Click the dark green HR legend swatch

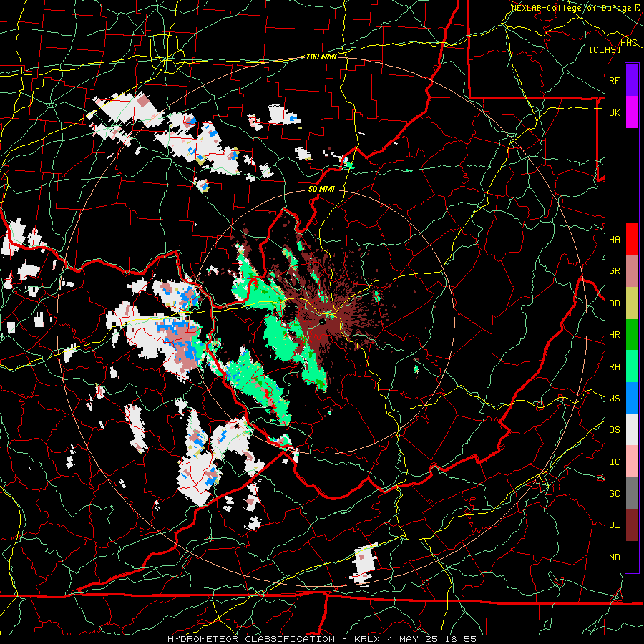(x=632, y=335)
